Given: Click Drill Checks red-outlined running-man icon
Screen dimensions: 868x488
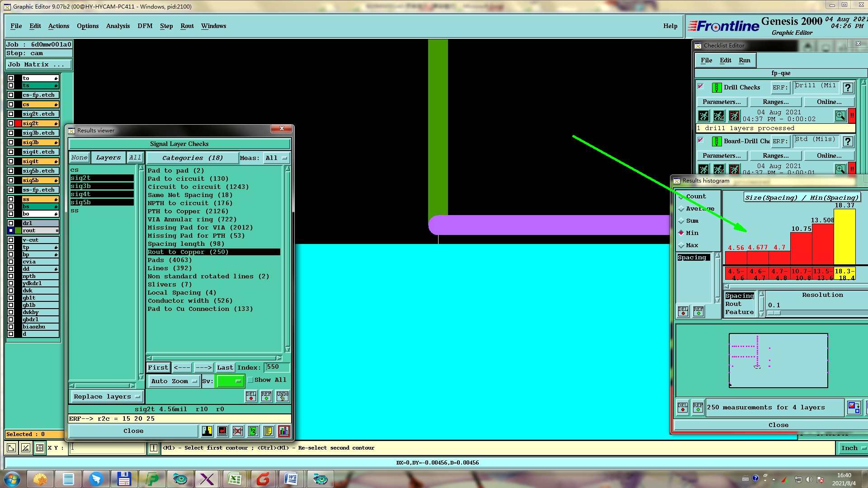Looking at the screenshot, I should click(x=734, y=116).
